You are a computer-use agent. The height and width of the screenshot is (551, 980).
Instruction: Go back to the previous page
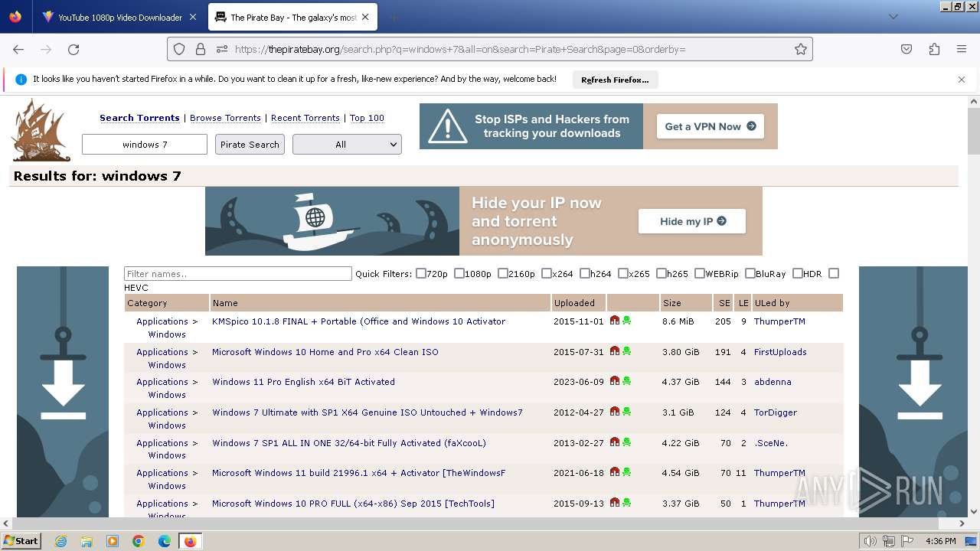tap(18, 49)
